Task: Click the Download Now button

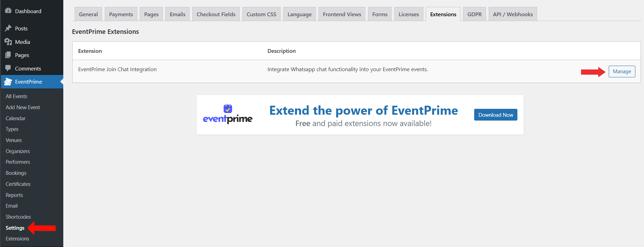Action: point(495,115)
